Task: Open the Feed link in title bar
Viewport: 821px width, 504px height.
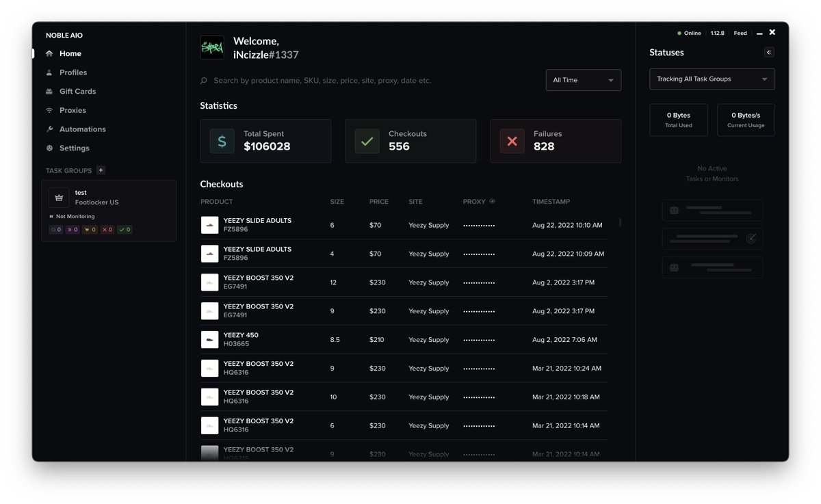Action: [740, 33]
